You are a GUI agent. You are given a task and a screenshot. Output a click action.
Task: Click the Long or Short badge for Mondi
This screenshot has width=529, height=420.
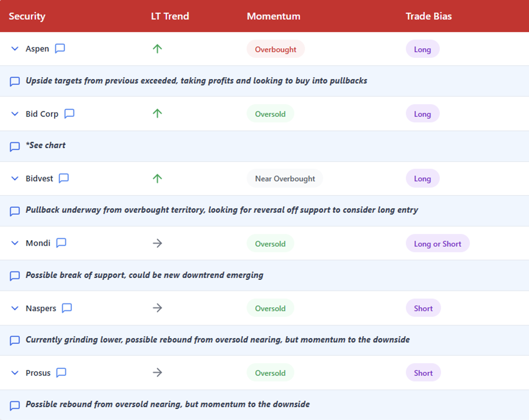(438, 244)
